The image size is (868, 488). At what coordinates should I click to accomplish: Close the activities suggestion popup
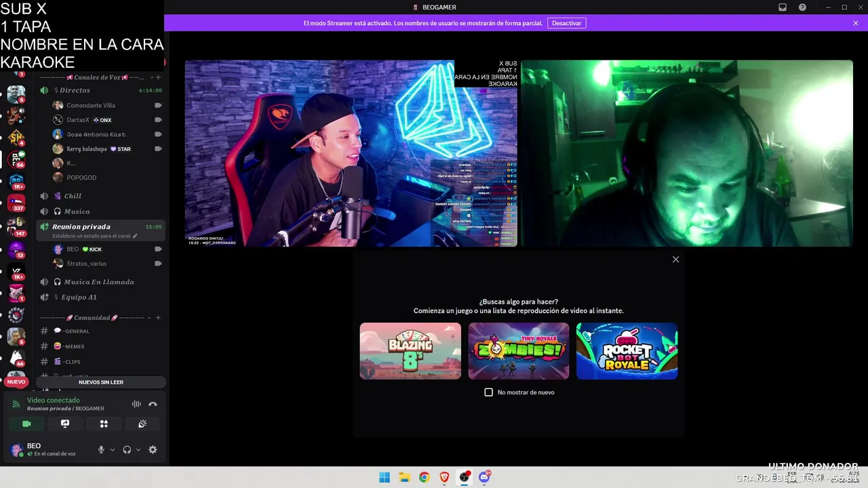(675, 260)
